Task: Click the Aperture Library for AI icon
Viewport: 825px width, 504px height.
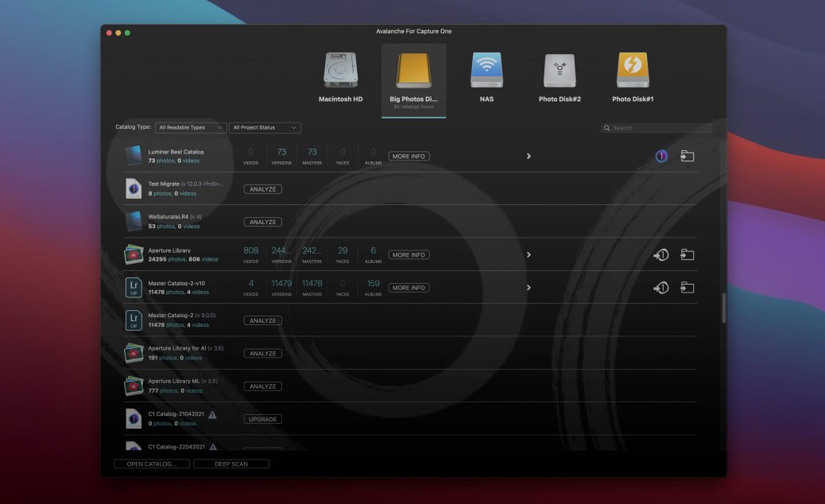Action: 134,353
